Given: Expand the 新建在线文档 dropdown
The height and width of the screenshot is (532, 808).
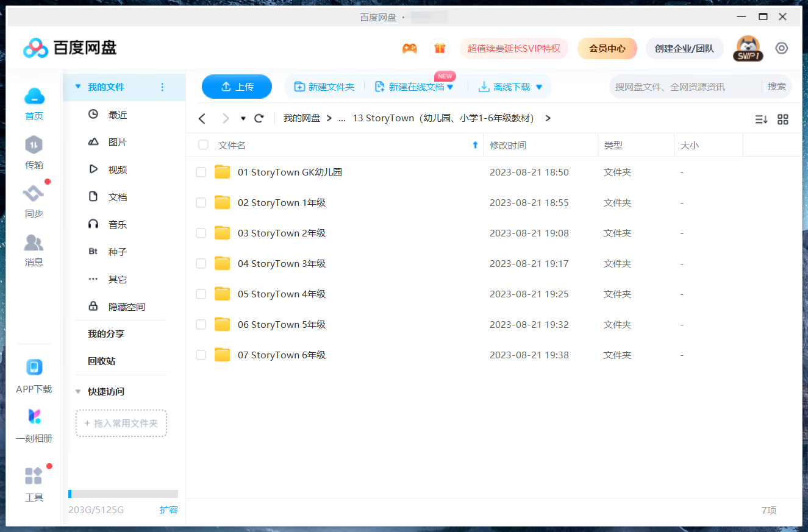Looking at the screenshot, I should coord(449,87).
